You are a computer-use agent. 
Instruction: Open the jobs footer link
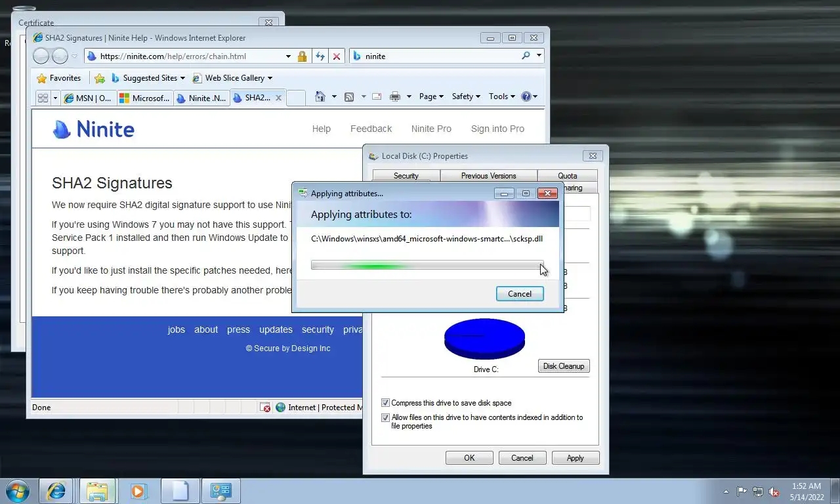pos(177,330)
